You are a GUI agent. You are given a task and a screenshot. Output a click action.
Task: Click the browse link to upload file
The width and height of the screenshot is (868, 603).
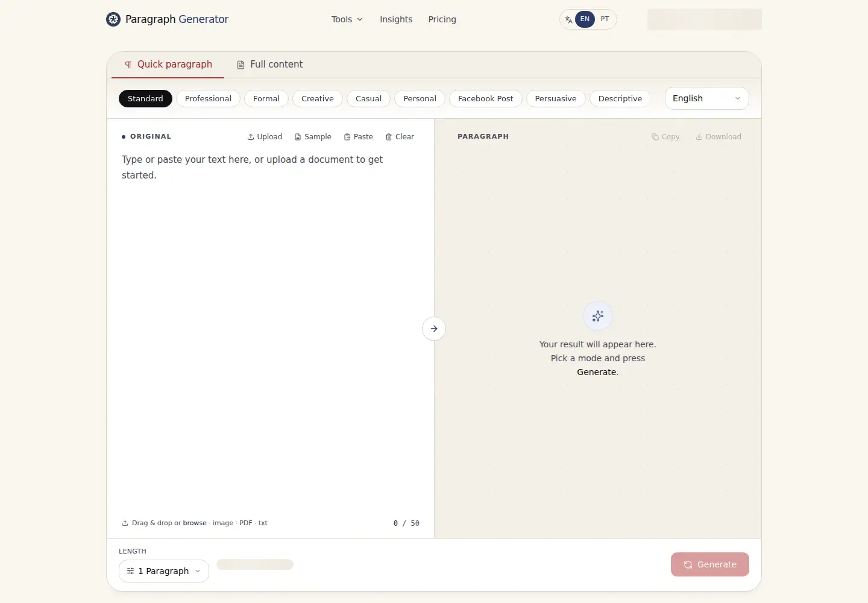click(x=195, y=523)
